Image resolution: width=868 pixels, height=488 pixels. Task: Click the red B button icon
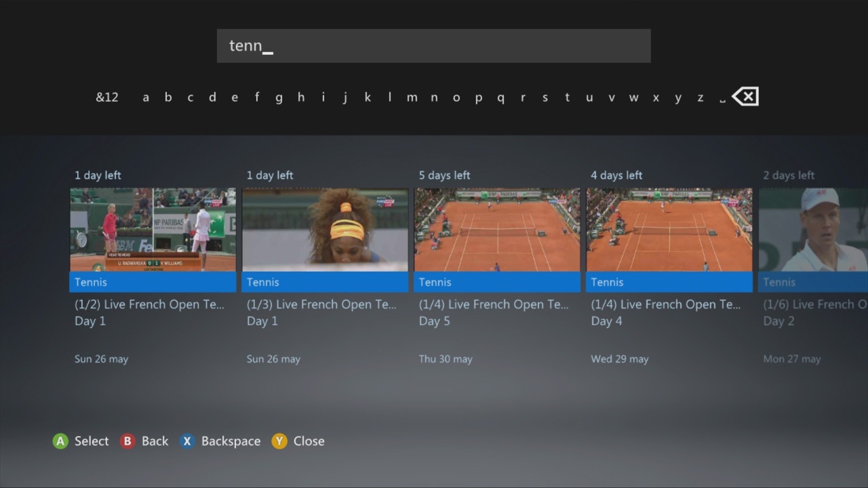click(127, 441)
